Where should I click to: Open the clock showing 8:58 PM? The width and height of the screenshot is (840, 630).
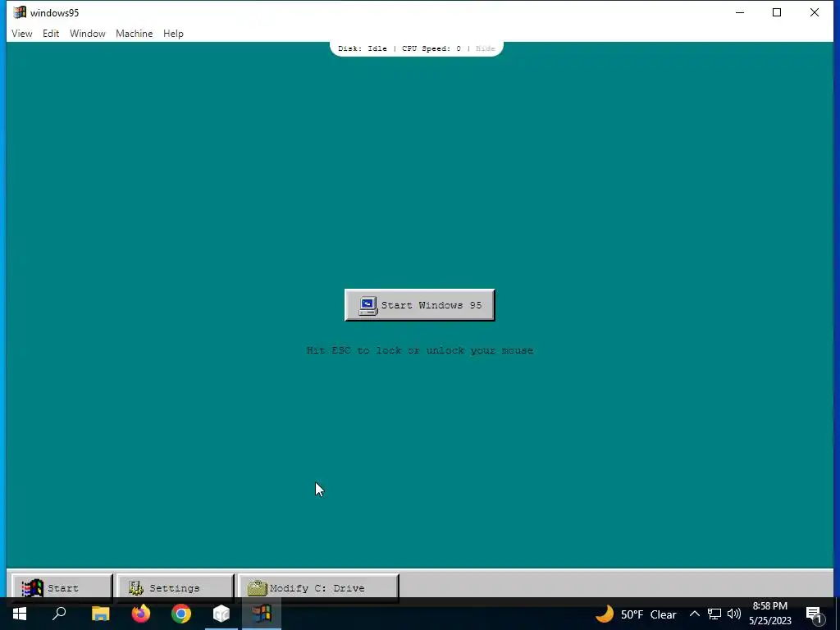click(769, 614)
